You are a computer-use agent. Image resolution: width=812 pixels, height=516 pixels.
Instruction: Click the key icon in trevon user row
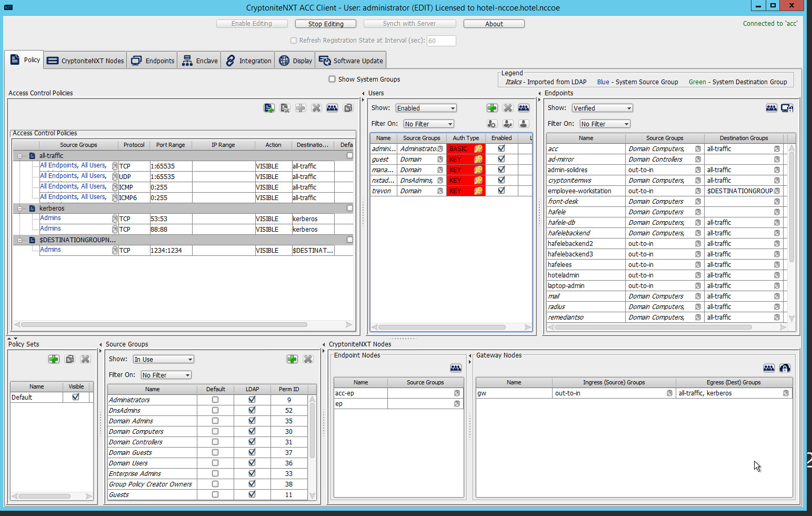(x=478, y=191)
